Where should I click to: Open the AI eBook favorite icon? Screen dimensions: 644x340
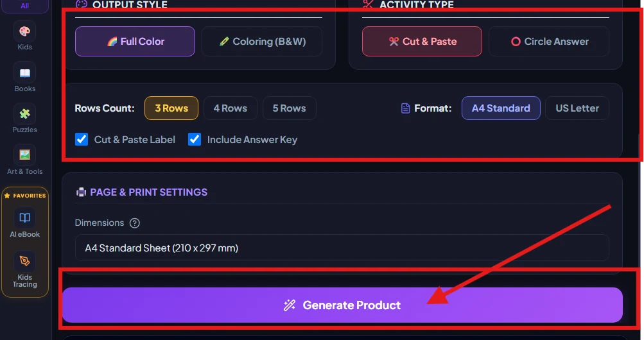(x=24, y=217)
